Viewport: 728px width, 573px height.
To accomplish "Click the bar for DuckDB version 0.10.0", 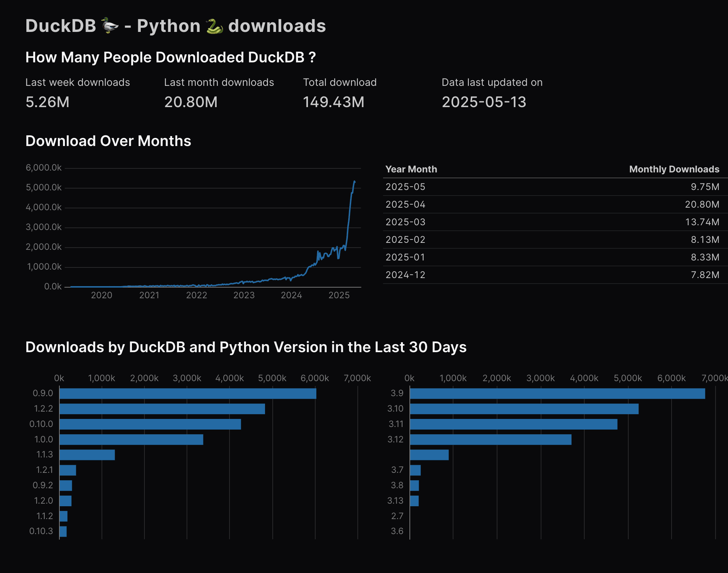I will point(150,424).
